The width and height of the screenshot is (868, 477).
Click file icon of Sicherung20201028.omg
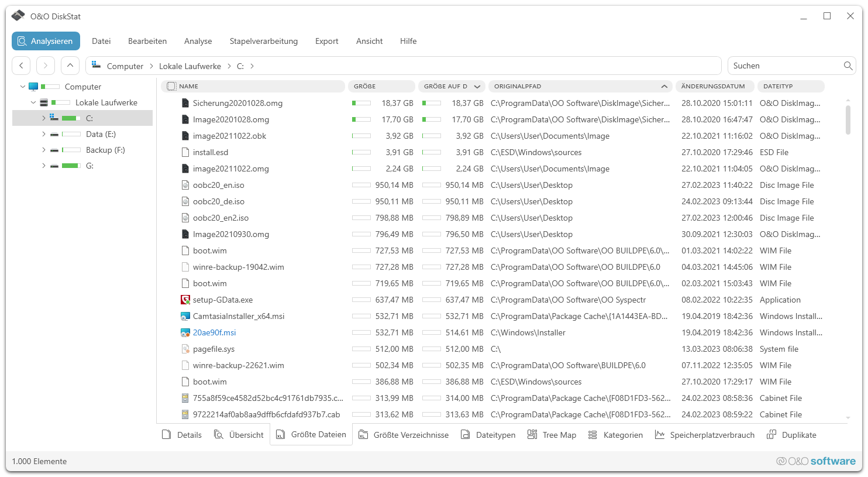pyautogui.click(x=185, y=103)
